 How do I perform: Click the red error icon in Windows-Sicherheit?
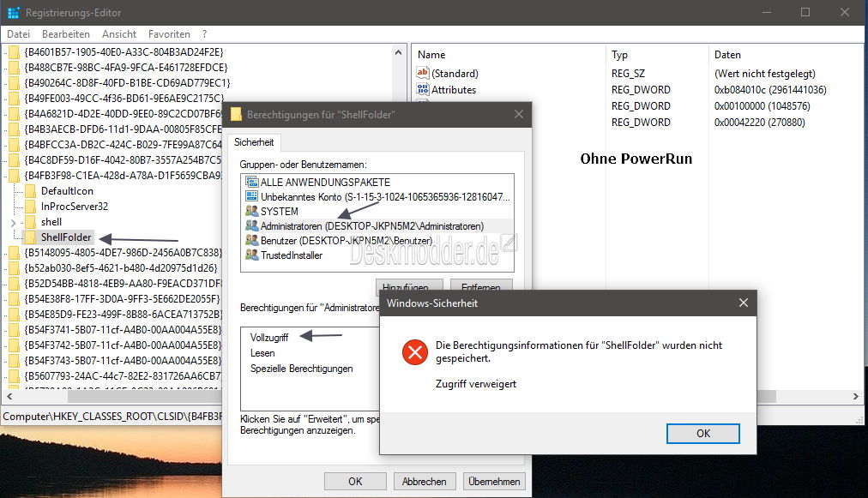[415, 352]
